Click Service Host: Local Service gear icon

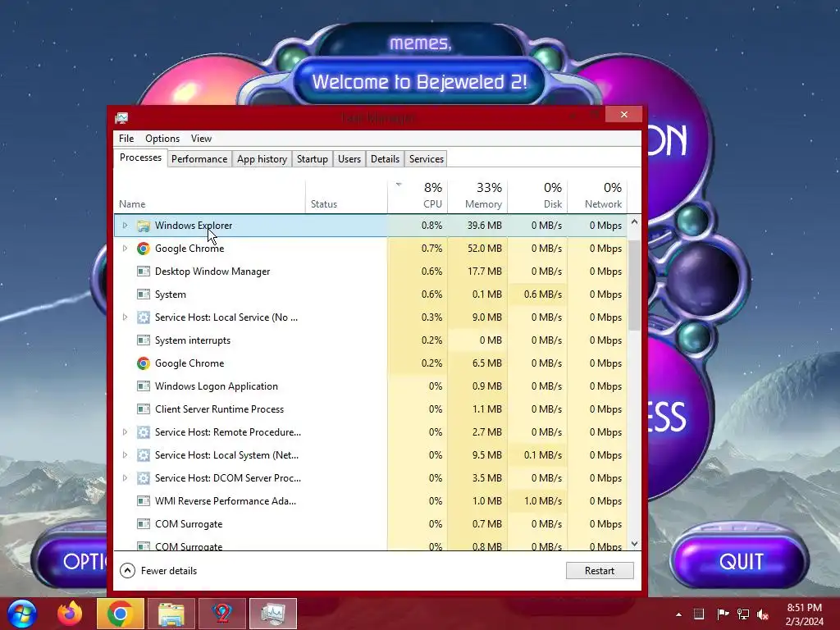coord(143,317)
